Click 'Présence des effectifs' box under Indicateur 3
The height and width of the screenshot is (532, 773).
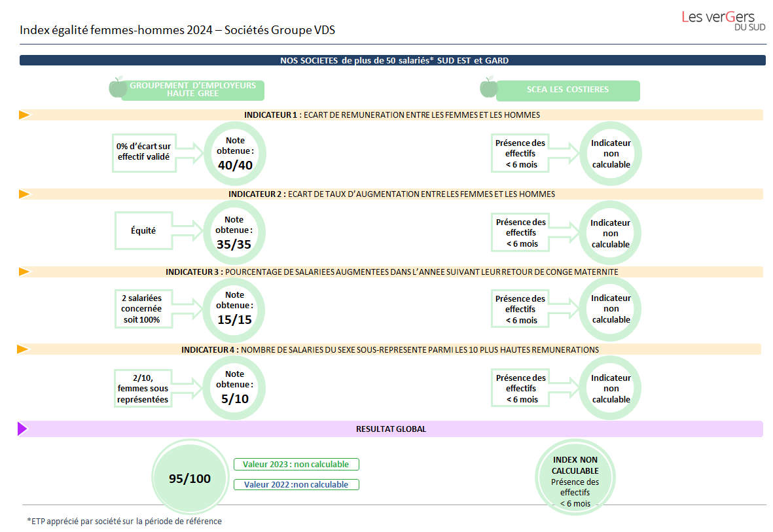coord(520,309)
